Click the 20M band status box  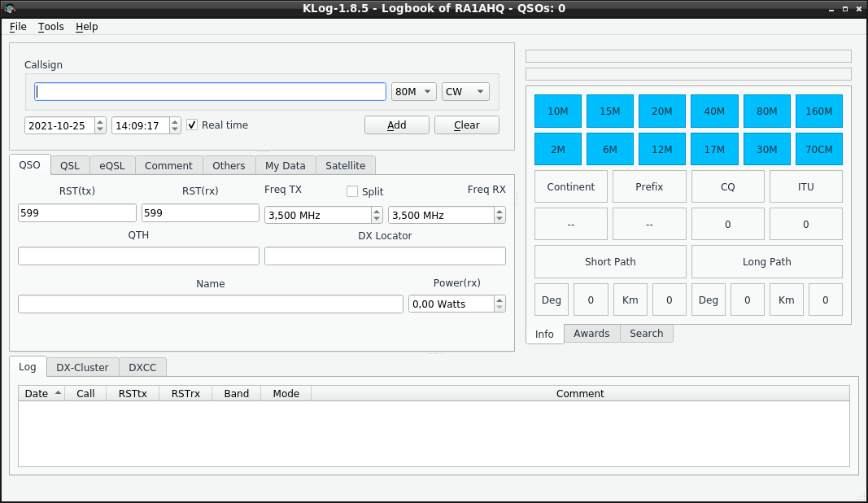point(662,111)
